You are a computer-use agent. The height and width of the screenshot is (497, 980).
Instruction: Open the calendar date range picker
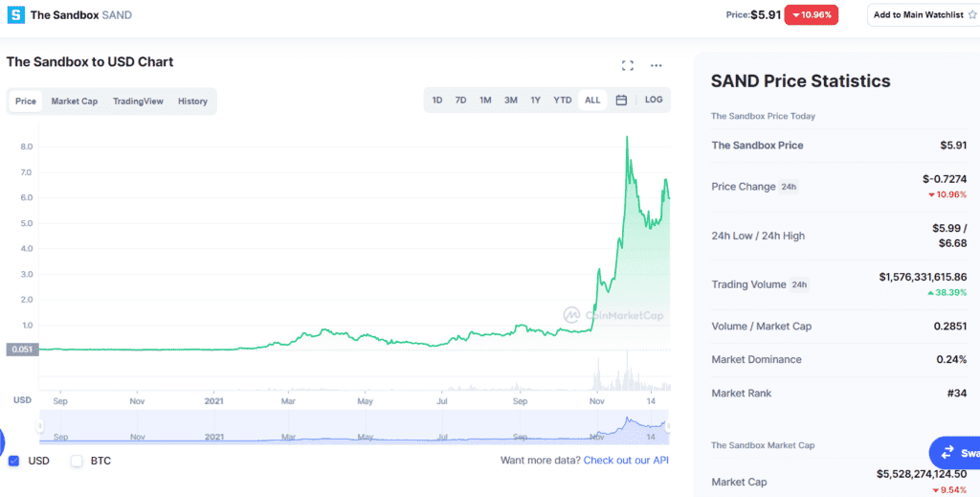(x=621, y=101)
